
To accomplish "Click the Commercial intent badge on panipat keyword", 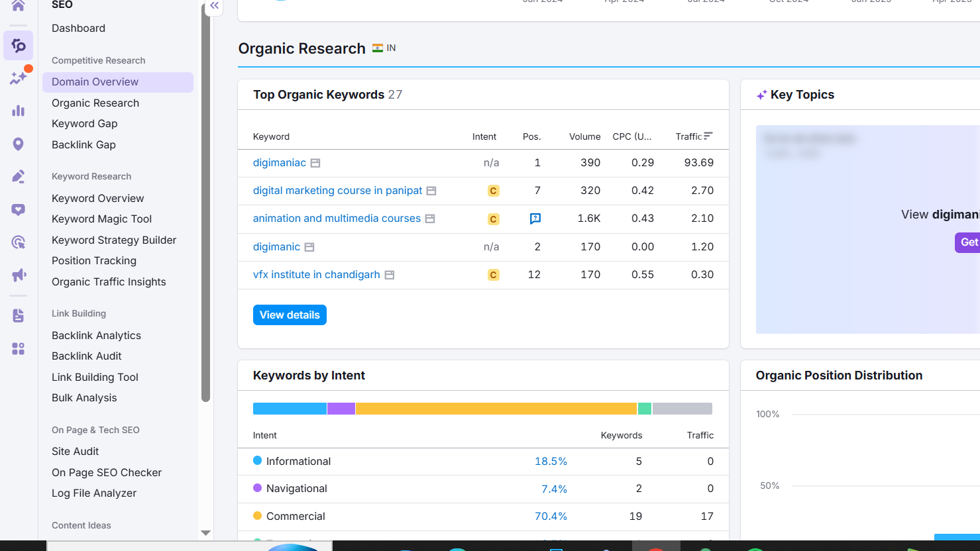I will [x=493, y=191].
